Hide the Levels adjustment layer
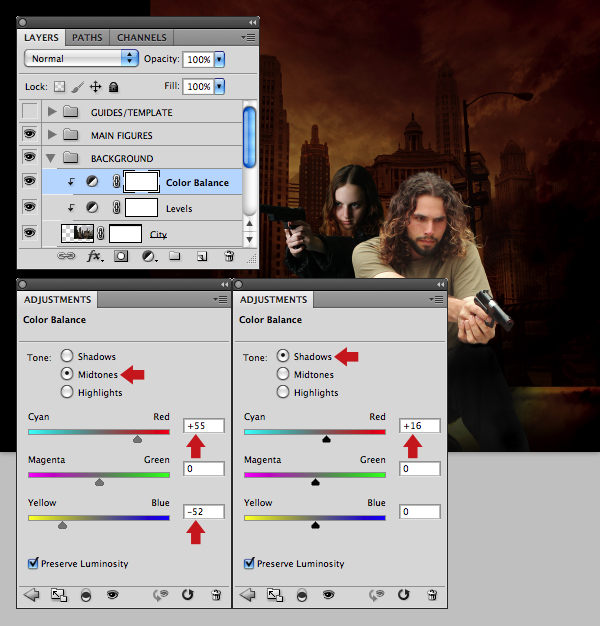Image resolution: width=600 pixels, height=626 pixels. click(30, 207)
